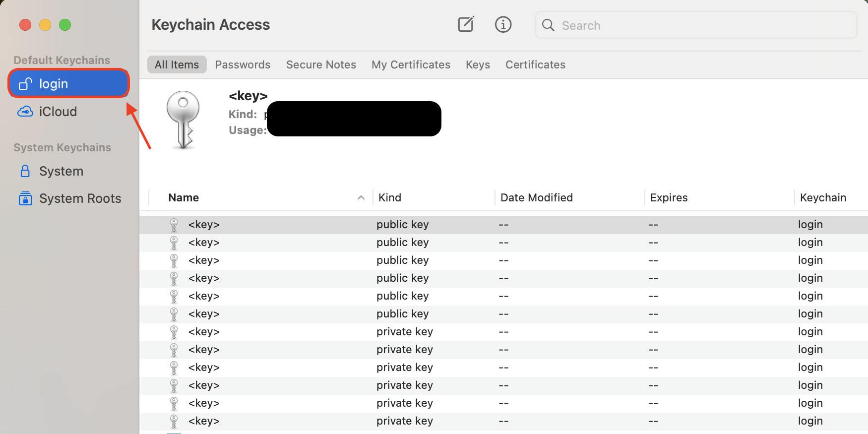Click the Certificates tab label
The width and height of the screenshot is (868, 434).
(x=535, y=64)
